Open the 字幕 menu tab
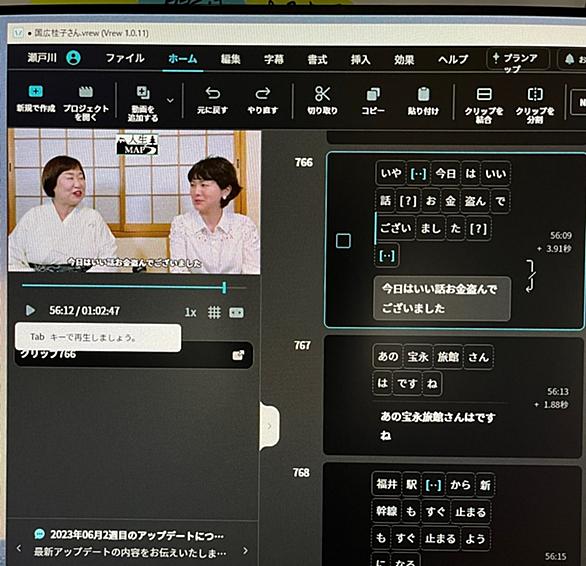This screenshot has width=586, height=566. tap(274, 59)
